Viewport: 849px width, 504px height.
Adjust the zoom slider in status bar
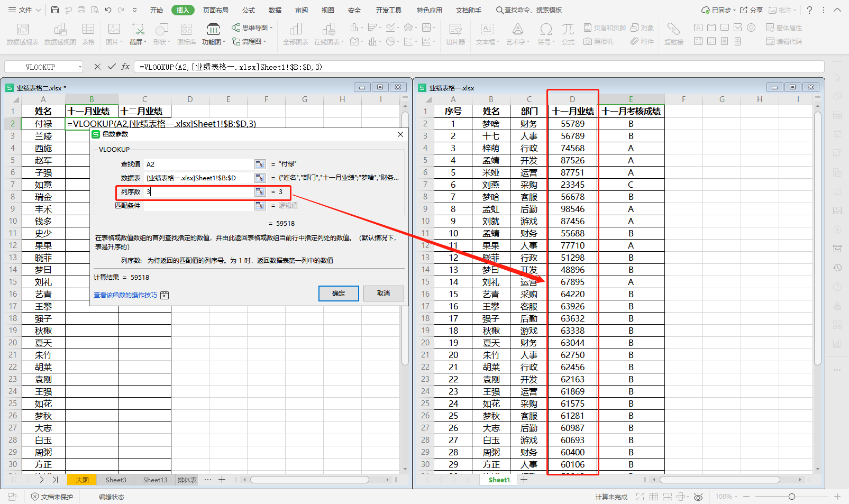(792, 497)
